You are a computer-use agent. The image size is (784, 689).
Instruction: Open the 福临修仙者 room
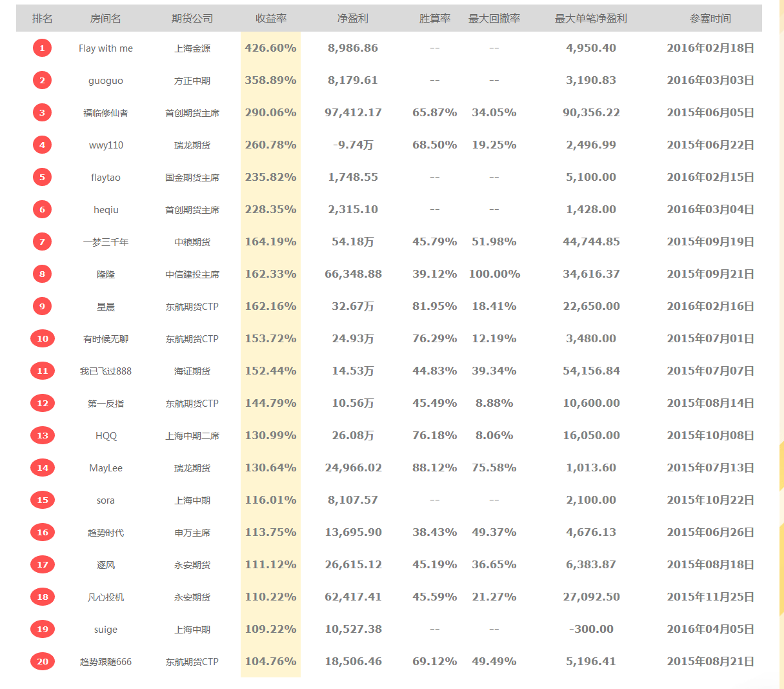pyautogui.click(x=106, y=113)
